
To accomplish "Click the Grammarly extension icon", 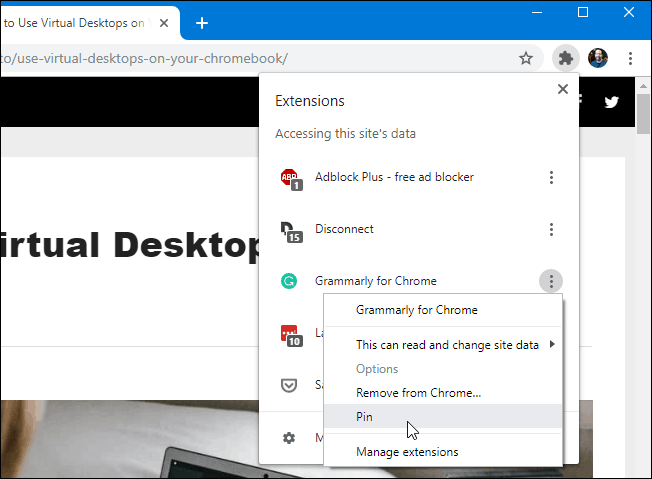I will pyautogui.click(x=289, y=281).
